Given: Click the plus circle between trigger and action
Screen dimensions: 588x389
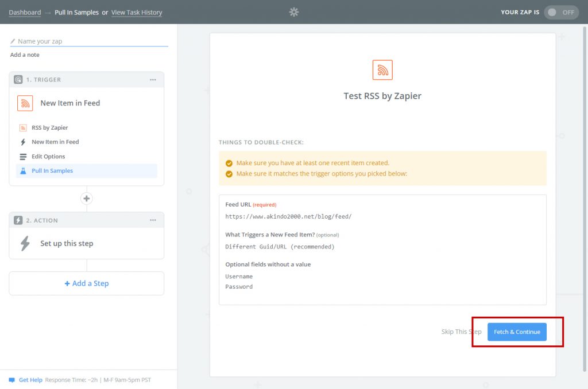Looking at the screenshot, I should pyautogui.click(x=87, y=199).
